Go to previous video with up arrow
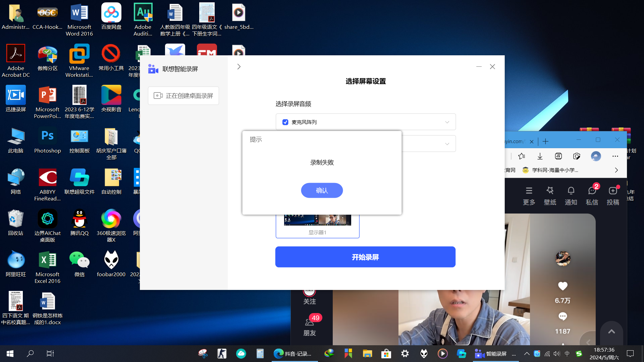 (611, 331)
